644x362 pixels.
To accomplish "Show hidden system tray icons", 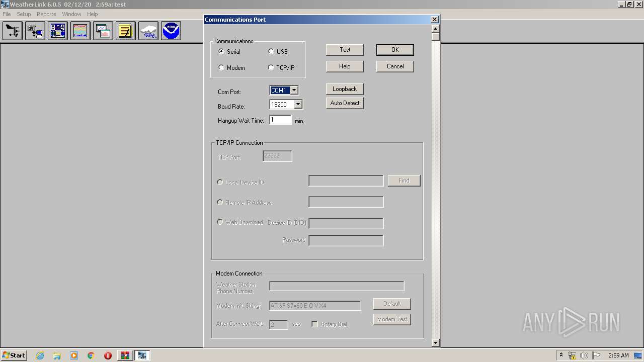I will tap(561, 355).
